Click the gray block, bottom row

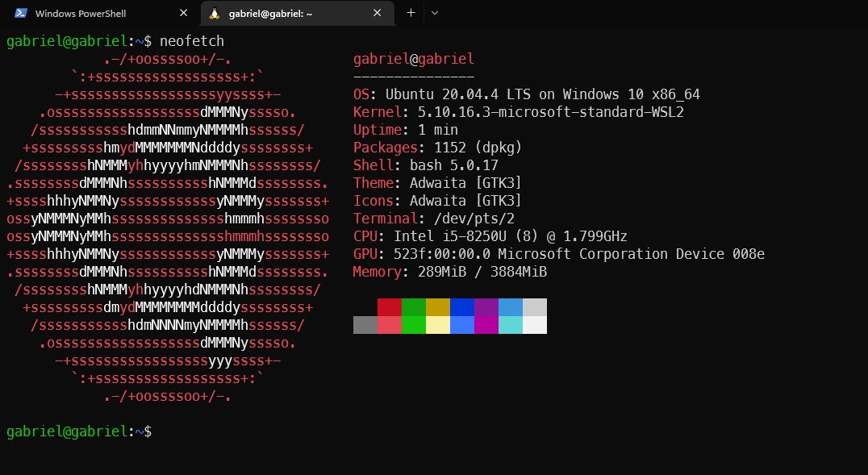click(x=365, y=325)
